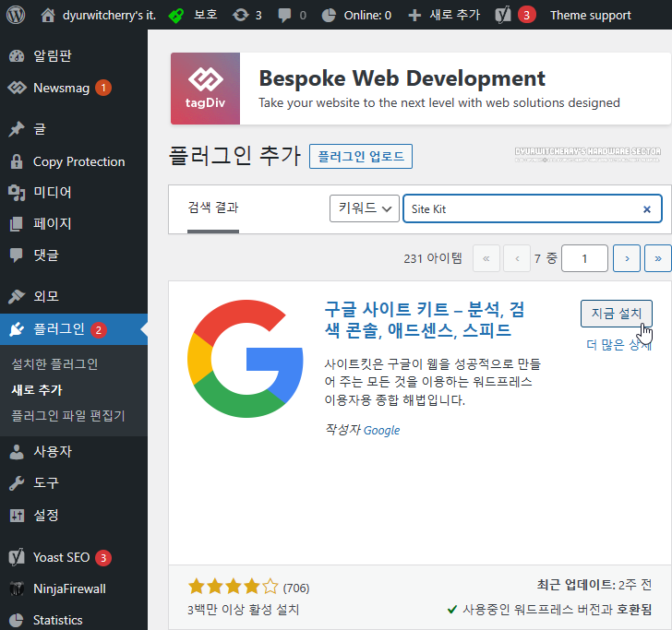
Task: Click the current page number field
Action: (584, 258)
